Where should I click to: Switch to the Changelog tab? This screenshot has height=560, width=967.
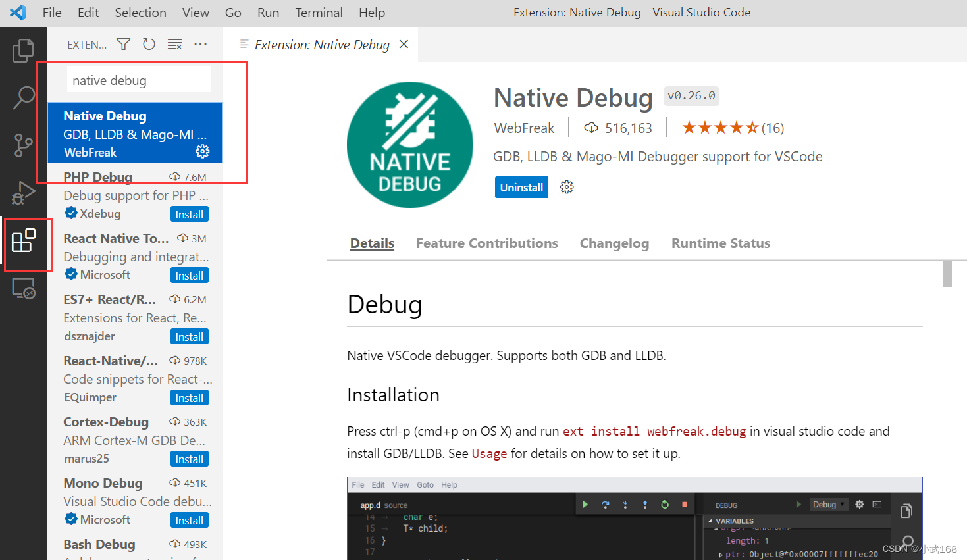[x=614, y=243]
